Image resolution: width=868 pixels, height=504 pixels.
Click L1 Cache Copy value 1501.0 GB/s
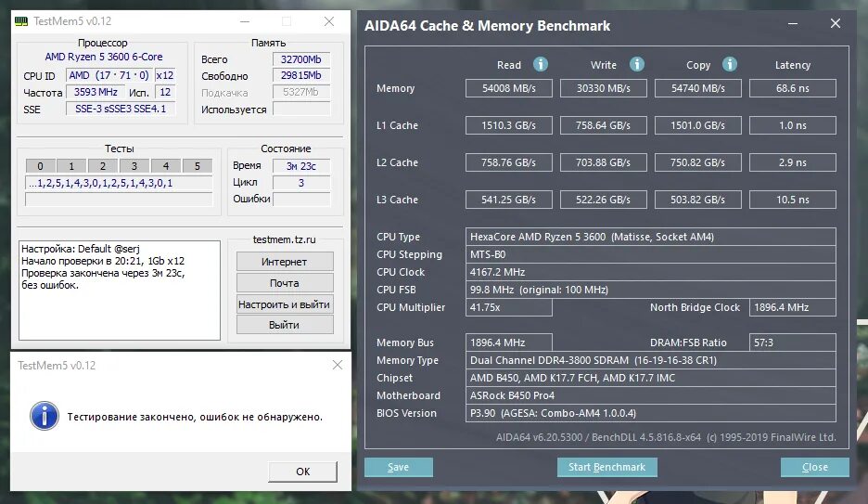pyautogui.click(x=698, y=125)
